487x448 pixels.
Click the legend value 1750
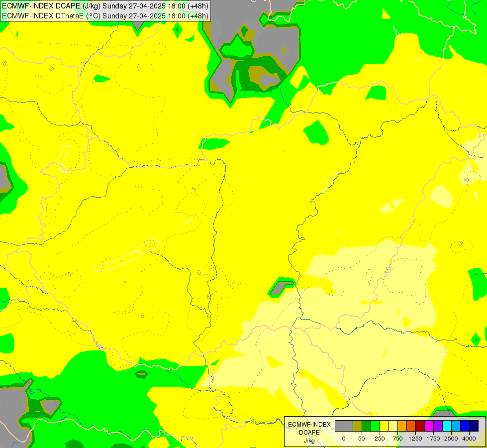[x=433, y=439]
